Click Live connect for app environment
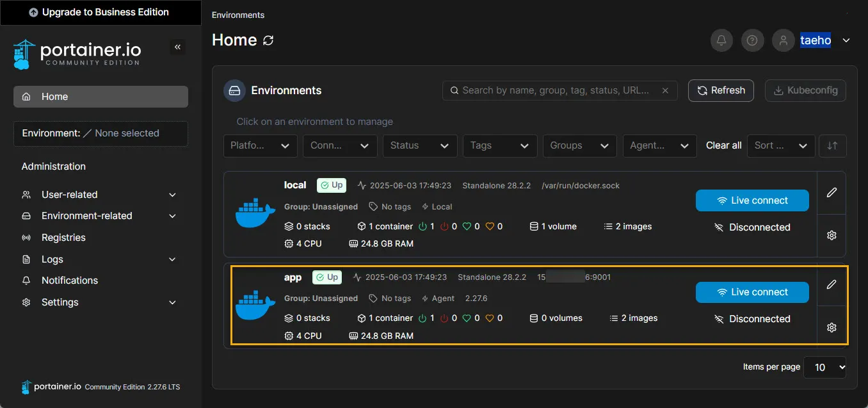Image resolution: width=868 pixels, height=408 pixels. coord(752,292)
